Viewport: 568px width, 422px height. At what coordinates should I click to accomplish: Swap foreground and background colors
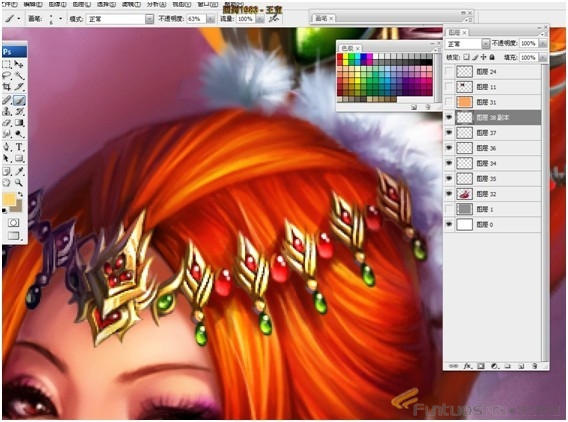pyautogui.click(x=20, y=195)
